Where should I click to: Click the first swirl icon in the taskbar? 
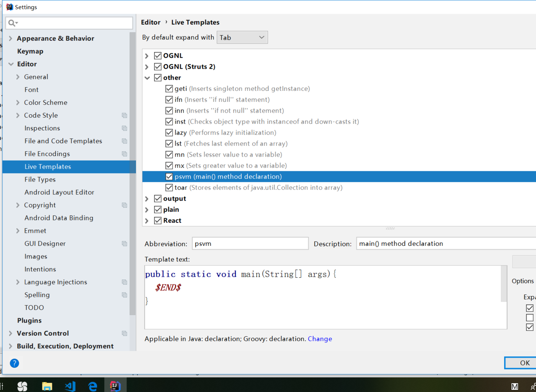click(x=22, y=386)
